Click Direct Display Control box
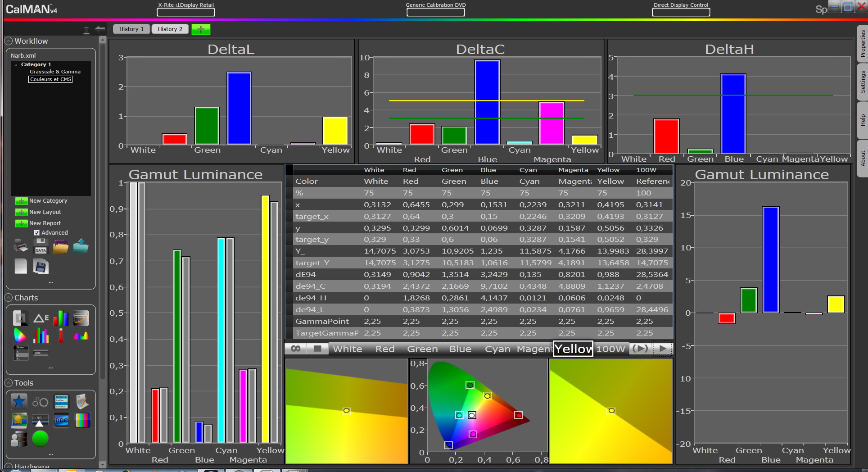The image size is (868, 472). click(x=681, y=12)
